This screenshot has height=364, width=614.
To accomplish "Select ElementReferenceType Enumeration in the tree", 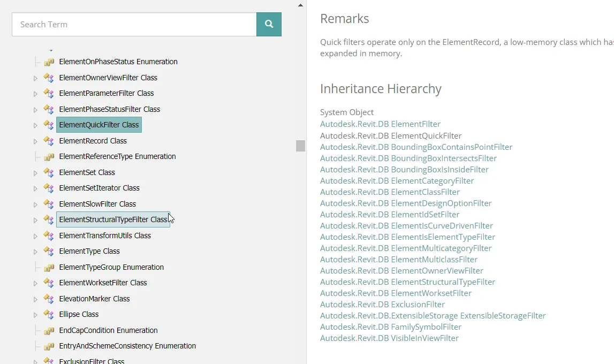I will pyautogui.click(x=117, y=156).
